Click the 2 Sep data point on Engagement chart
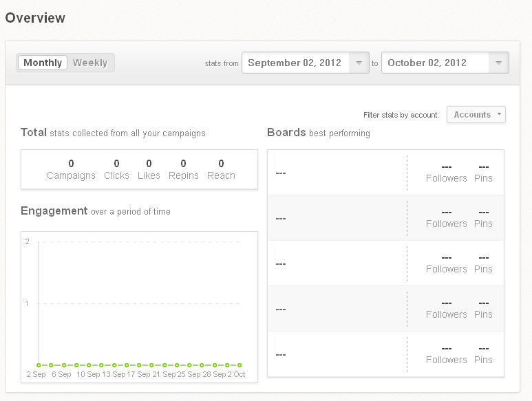This screenshot has height=401, width=532. [39, 365]
